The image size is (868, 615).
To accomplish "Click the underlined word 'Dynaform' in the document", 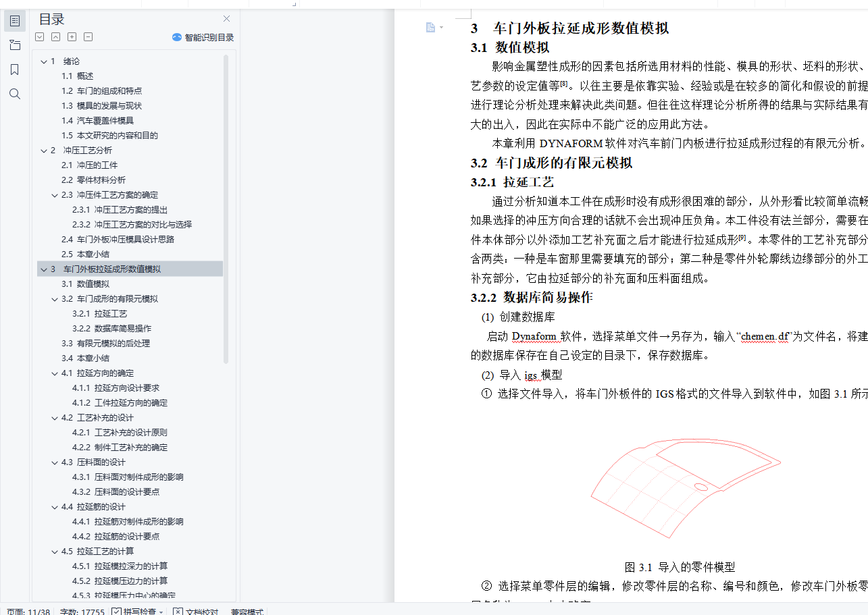I will (534, 336).
